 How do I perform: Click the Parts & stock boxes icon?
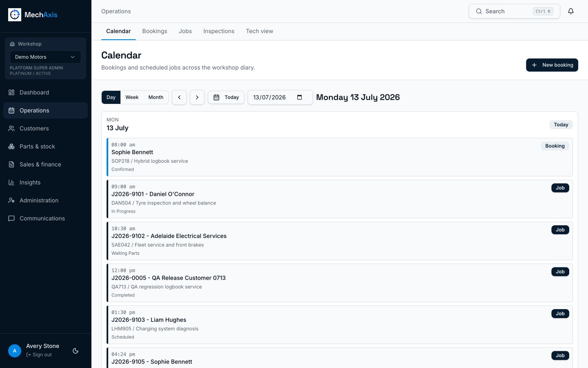[x=11, y=146]
